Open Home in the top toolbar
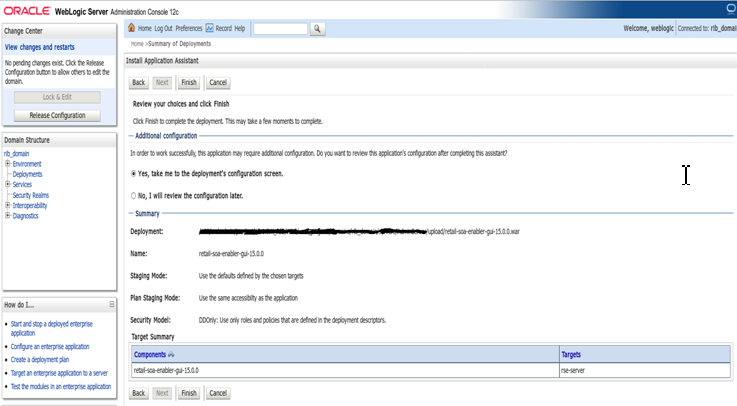The height and width of the screenshot is (406, 737). pyautogui.click(x=145, y=28)
